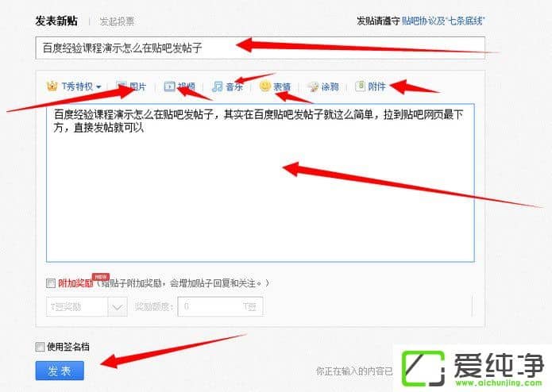The width and height of the screenshot is (552, 392).
Task: Click the blue 发表 button
Action: pyautogui.click(x=60, y=371)
